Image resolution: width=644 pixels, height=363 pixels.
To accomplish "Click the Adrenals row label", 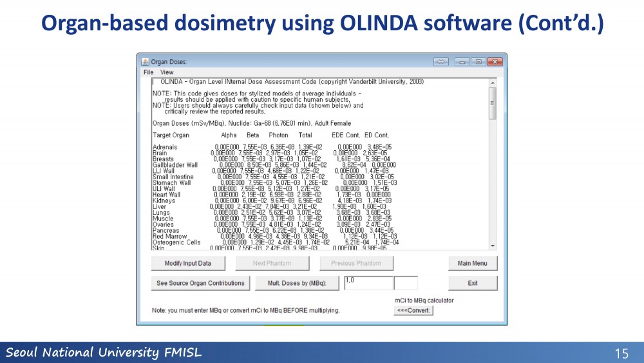I will pos(165,147).
